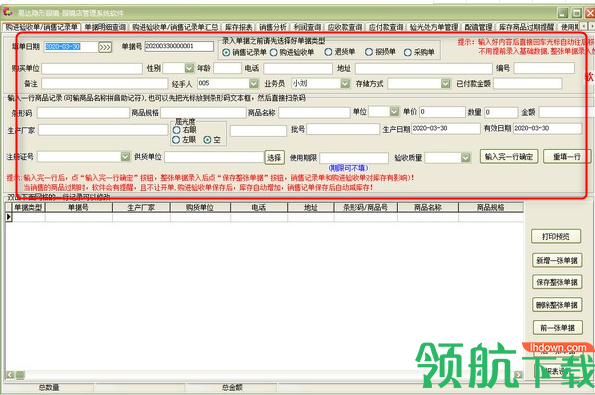
Task: Click the >>> date picker button
Action: 105,47
